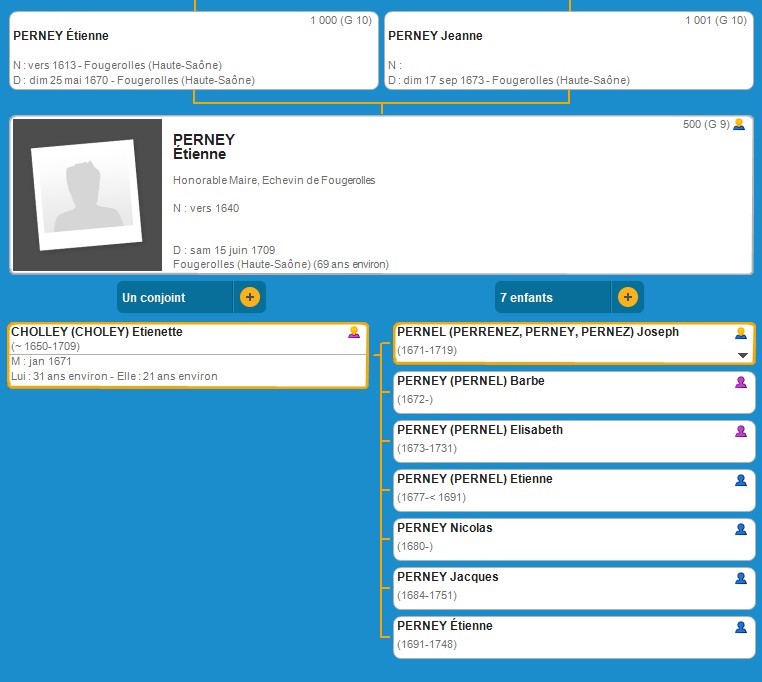Select PERNEY Étienne (1691-1748) child entry
This screenshot has width=762, height=682.
point(445,626)
